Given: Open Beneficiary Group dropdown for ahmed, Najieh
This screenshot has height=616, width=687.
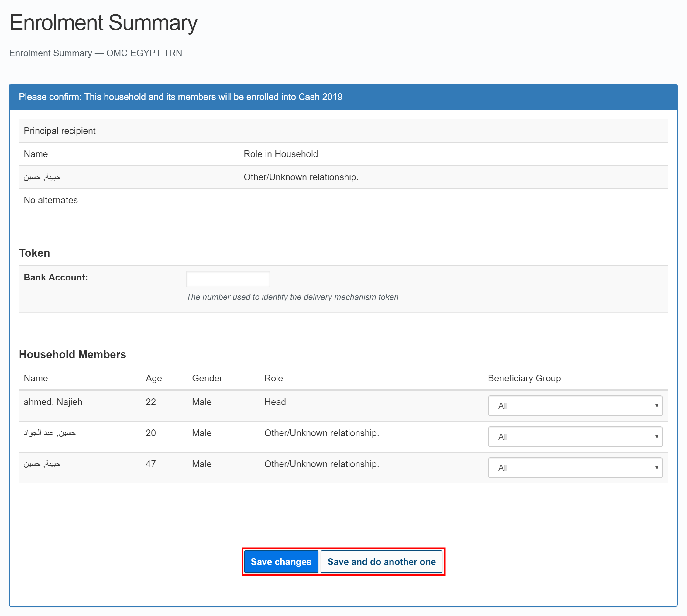Looking at the screenshot, I should (574, 405).
